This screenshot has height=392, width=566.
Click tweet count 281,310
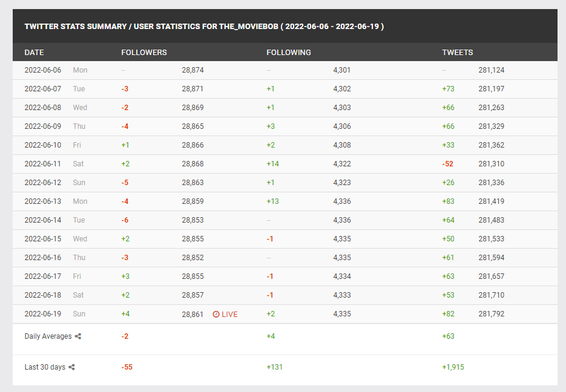click(492, 164)
